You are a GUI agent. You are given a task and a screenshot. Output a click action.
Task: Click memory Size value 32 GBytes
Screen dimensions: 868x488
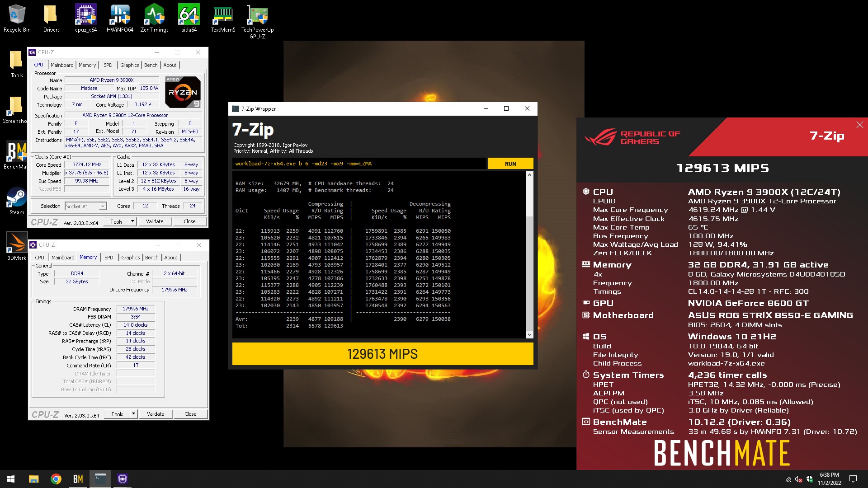77,282
